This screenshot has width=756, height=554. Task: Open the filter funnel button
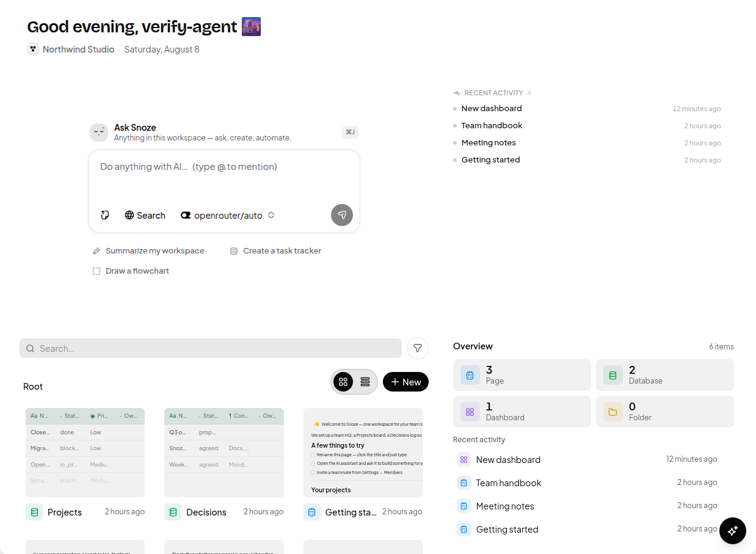(x=418, y=348)
